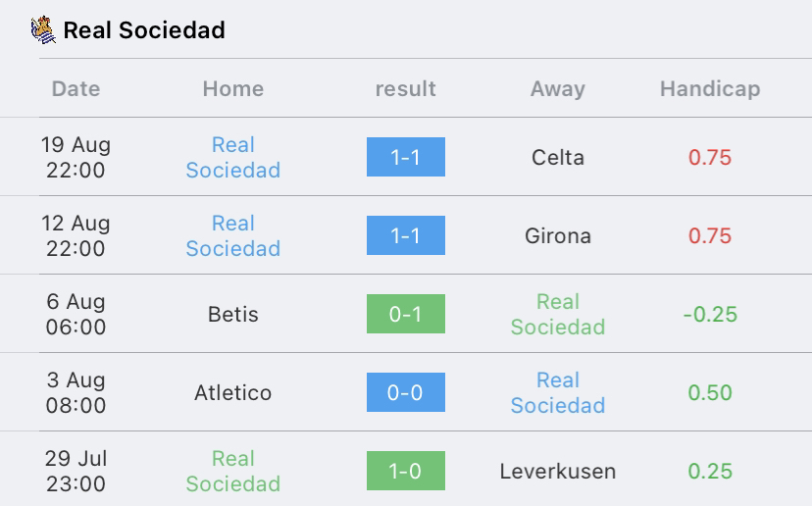Select the Betis home team
Image resolution: width=812 pixels, height=506 pixels.
pos(232,314)
